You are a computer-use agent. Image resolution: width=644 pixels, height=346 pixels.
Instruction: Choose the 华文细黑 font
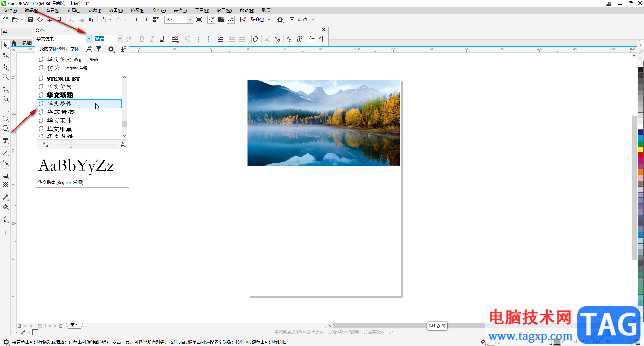pyautogui.click(x=79, y=129)
